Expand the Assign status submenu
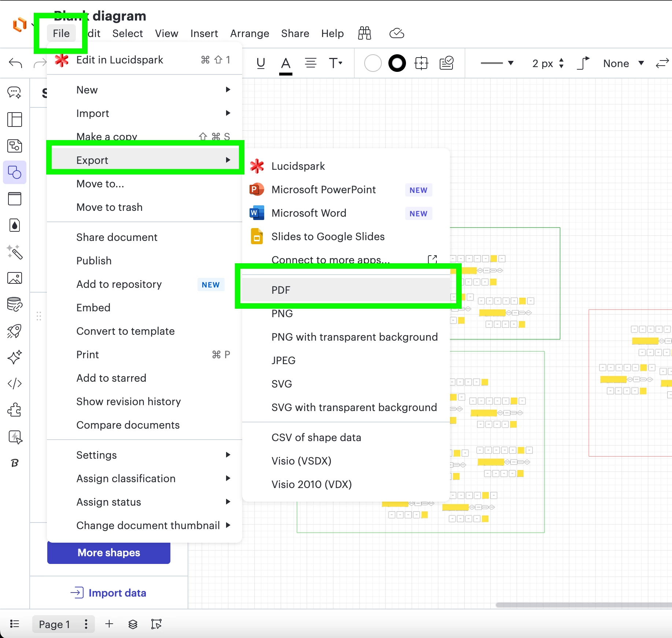 pyautogui.click(x=144, y=502)
